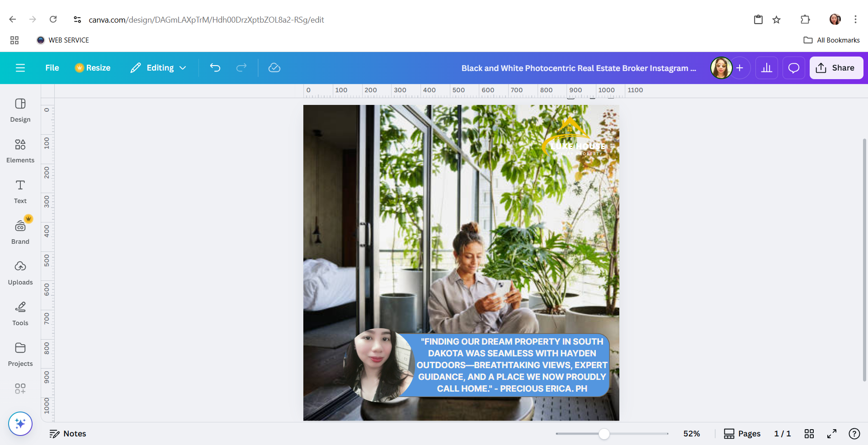Click the clipboard icon in address bar

click(758, 19)
